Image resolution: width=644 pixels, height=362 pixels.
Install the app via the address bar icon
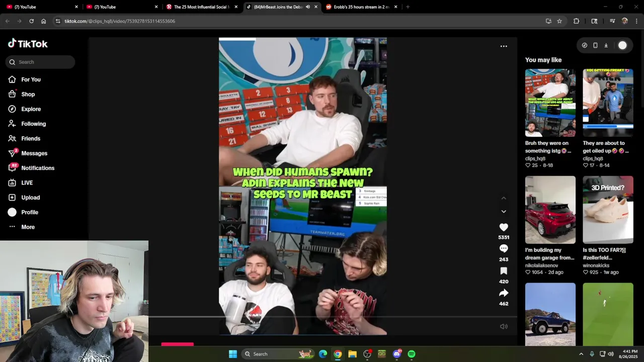tap(548, 21)
